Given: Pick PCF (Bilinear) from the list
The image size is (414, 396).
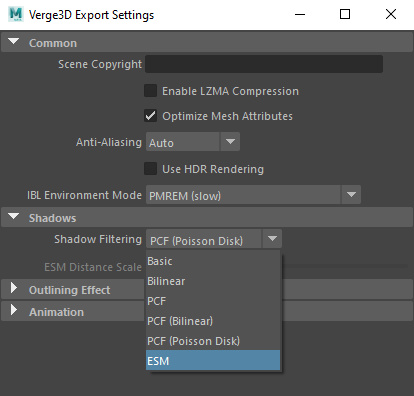Looking at the screenshot, I should pos(213,321).
